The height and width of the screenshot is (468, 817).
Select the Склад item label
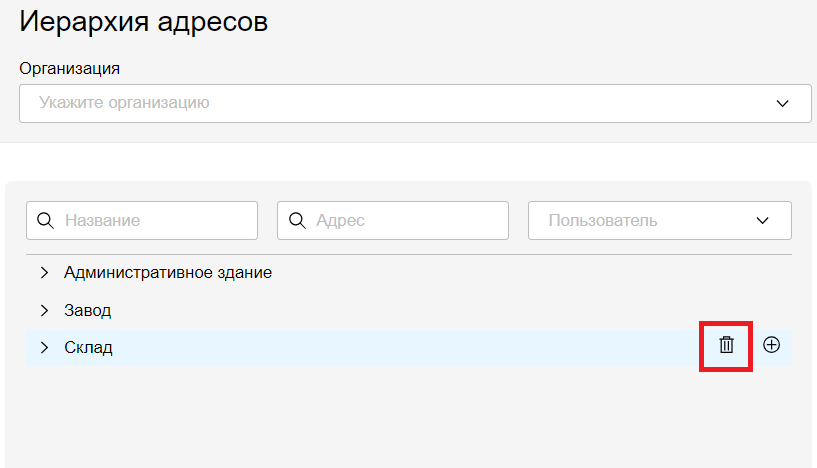coord(88,348)
